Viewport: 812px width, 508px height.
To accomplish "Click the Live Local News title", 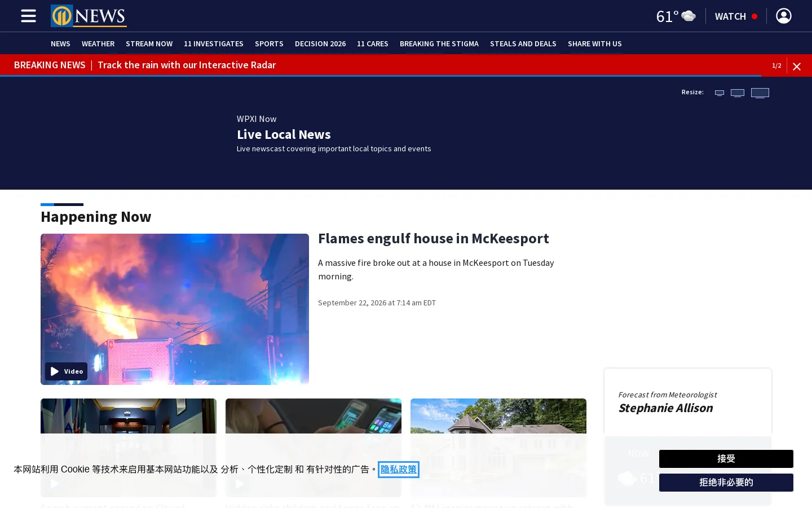I will (x=284, y=134).
